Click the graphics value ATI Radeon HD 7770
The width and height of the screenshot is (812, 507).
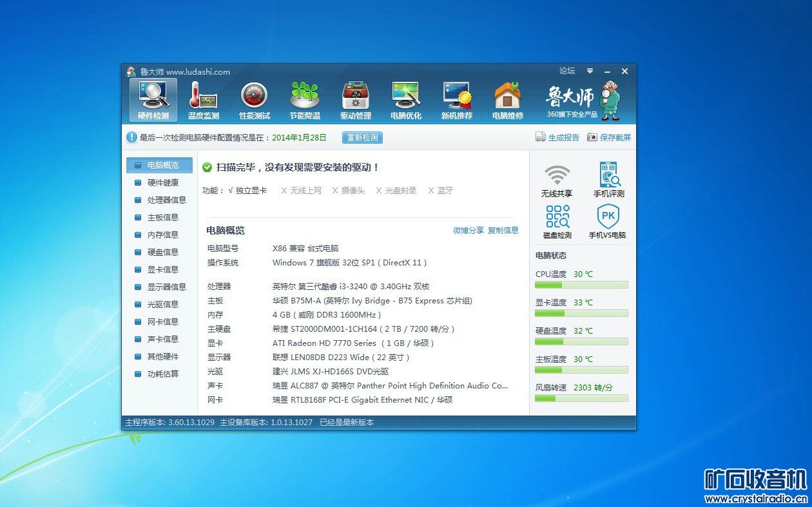(x=354, y=343)
